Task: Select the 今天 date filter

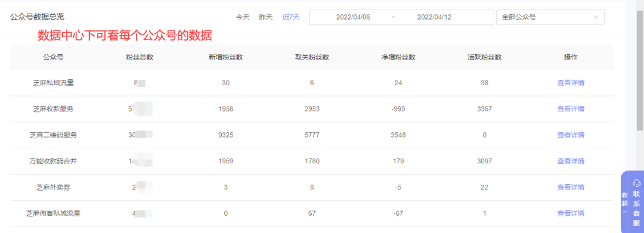Action: [x=242, y=17]
